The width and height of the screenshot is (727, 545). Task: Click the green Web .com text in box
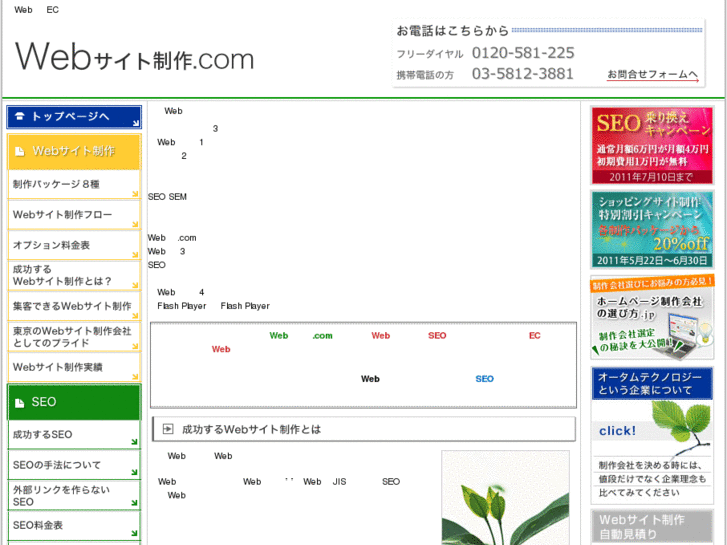[301, 336]
